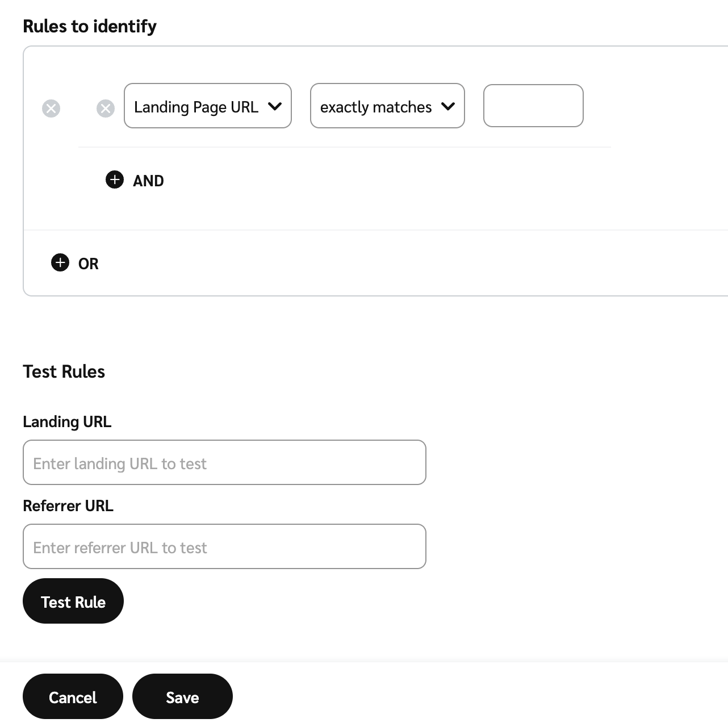Focus the empty rule value text box

(533, 106)
